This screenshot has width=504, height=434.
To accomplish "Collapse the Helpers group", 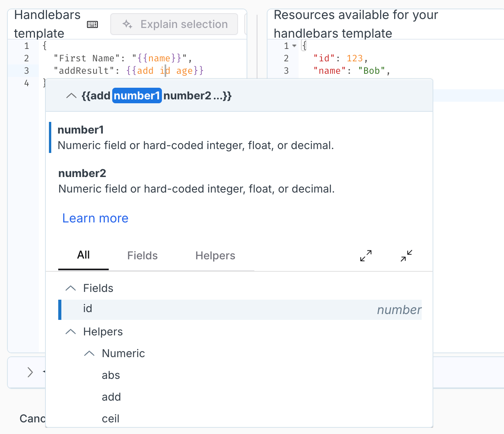I will (x=71, y=332).
